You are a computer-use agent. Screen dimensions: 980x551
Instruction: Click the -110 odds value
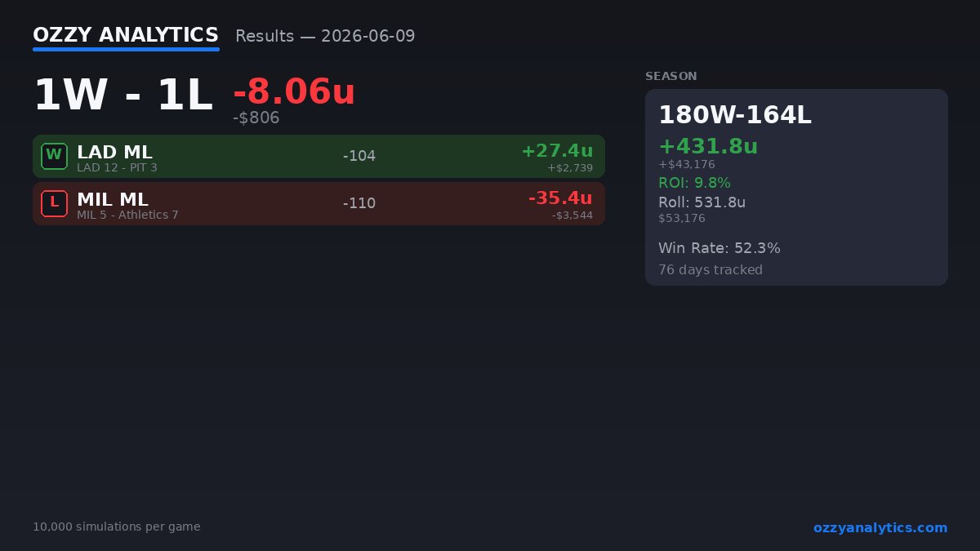point(359,203)
